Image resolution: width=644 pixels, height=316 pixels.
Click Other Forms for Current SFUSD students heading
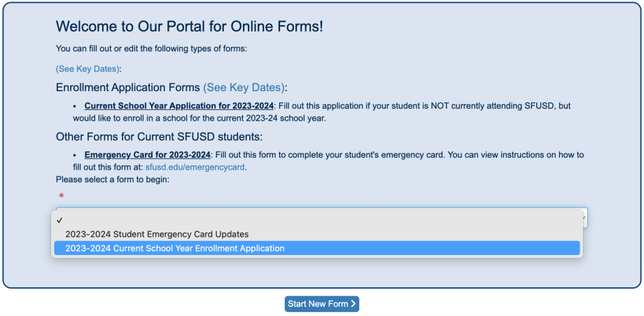(x=159, y=137)
